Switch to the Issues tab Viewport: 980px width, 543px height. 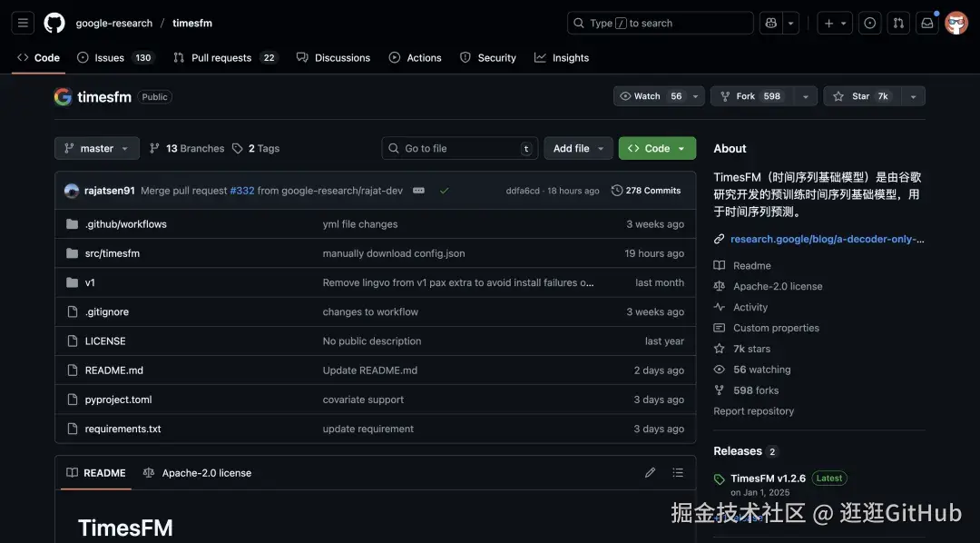click(x=115, y=57)
